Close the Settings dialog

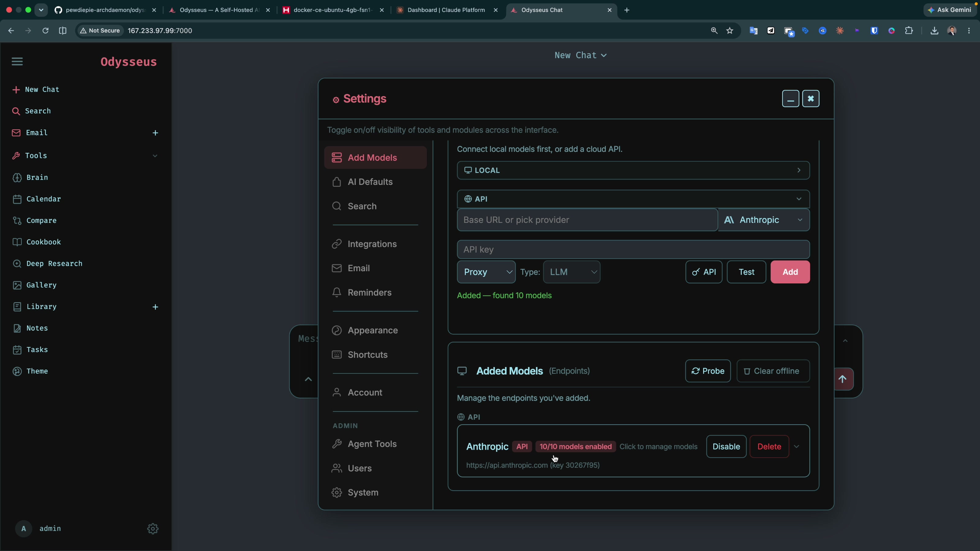click(x=811, y=99)
